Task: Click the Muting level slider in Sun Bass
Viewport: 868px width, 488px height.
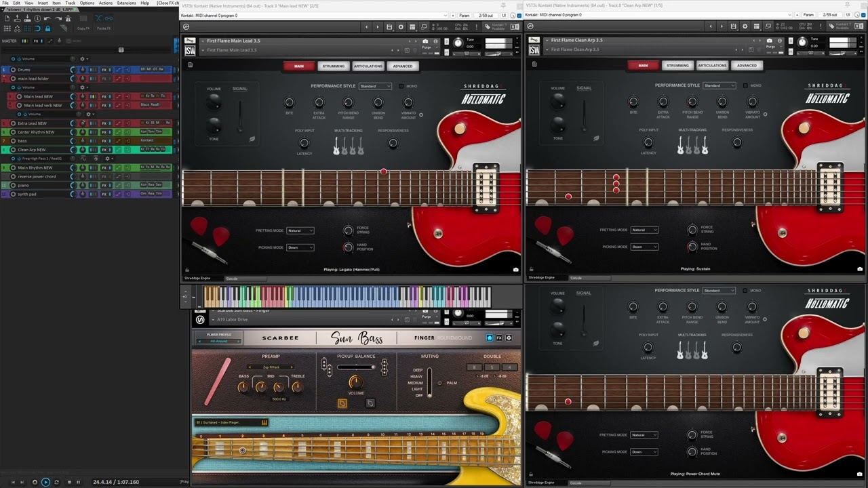Action: point(429,383)
